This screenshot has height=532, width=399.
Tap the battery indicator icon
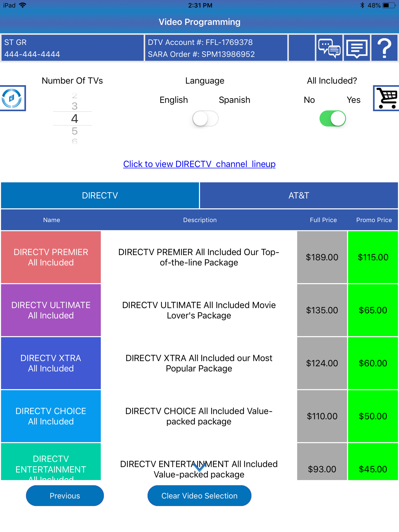[389, 5]
